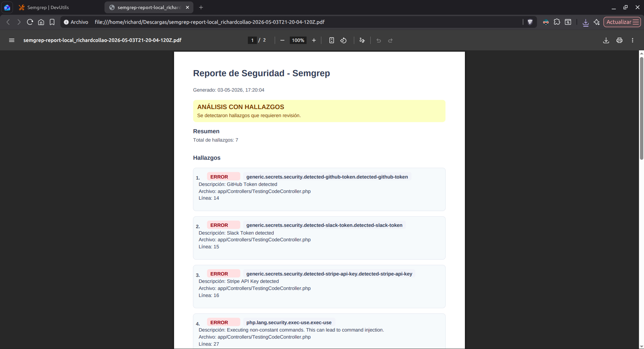This screenshot has height=349, width=644.
Task: Click the ERROR badge of finding 1
Action: [223, 177]
